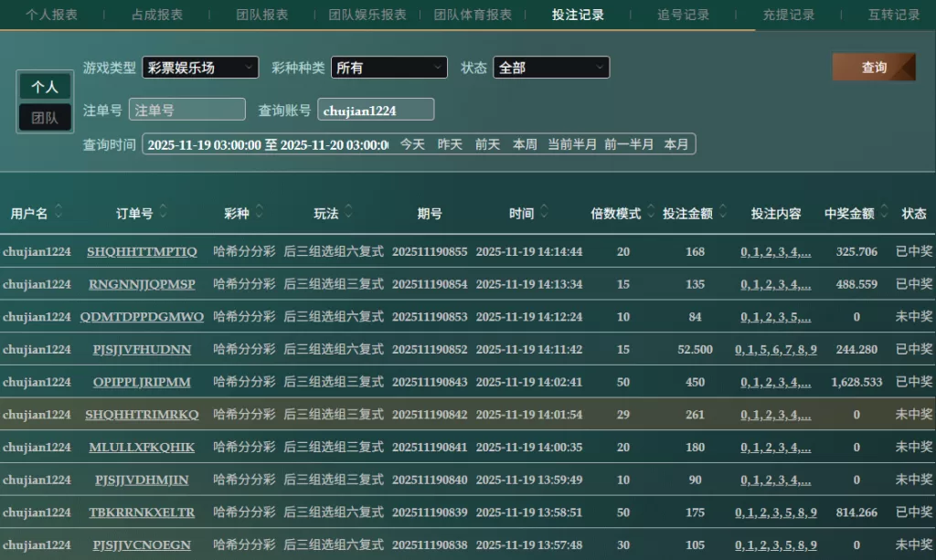936x560 pixels.
Task: Click the 订单号 column sort icon
Action: pyautogui.click(x=164, y=213)
